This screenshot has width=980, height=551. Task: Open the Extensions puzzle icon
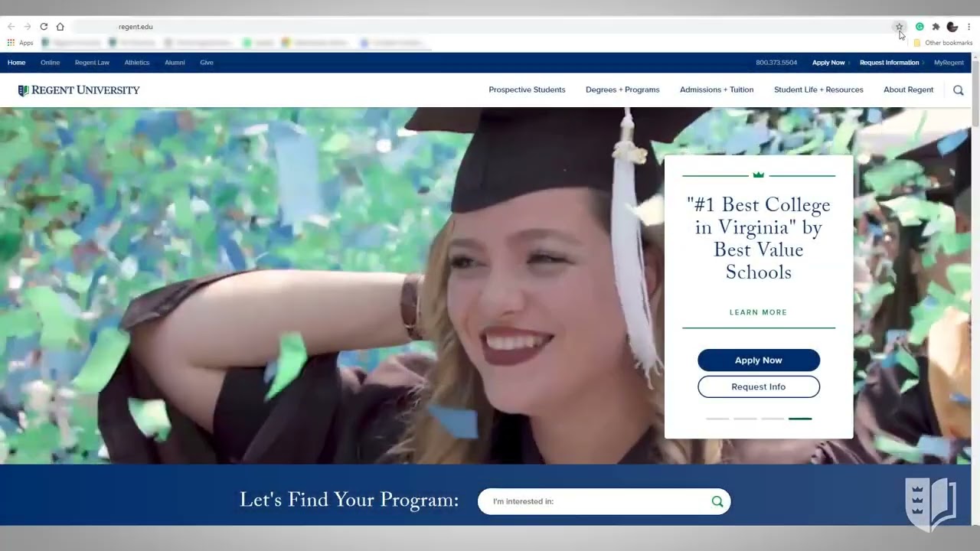(936, 27)
